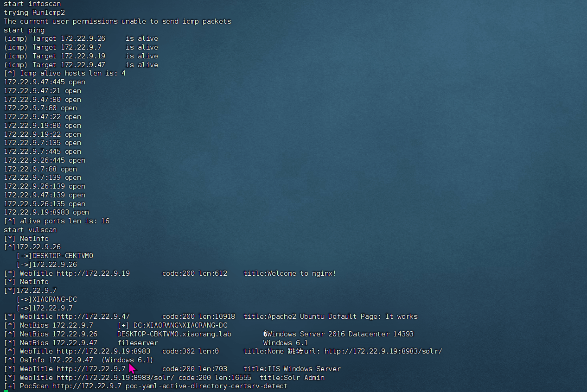
Task: Click the '172.22.9.47:139 open' line
Action: click(45, 195)
